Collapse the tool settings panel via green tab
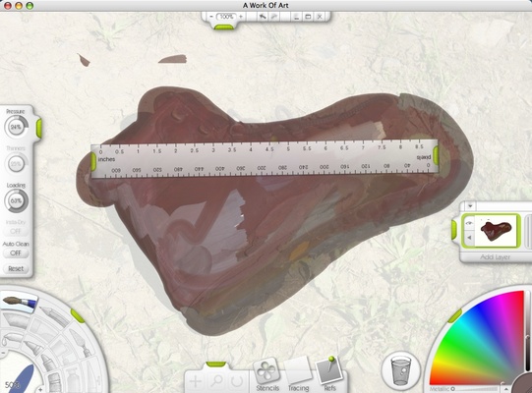This screenshot has height=393, width=532. click(x=39, y=128)
